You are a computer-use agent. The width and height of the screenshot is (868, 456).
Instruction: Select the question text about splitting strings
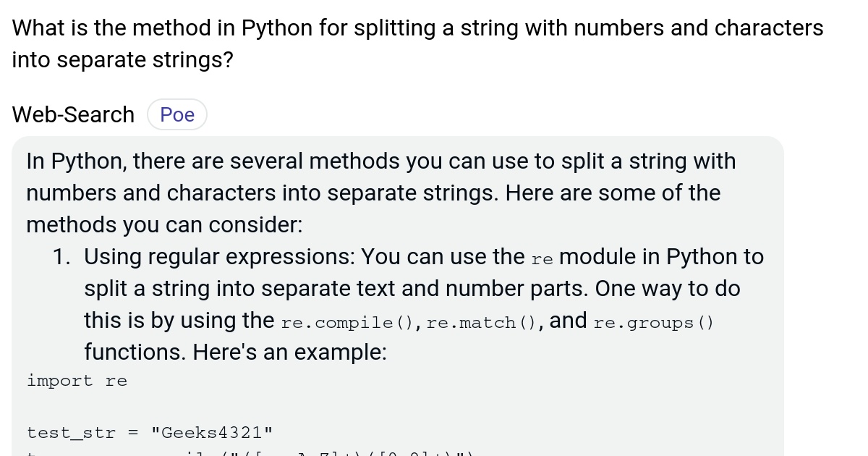click(x=417, y=43)
